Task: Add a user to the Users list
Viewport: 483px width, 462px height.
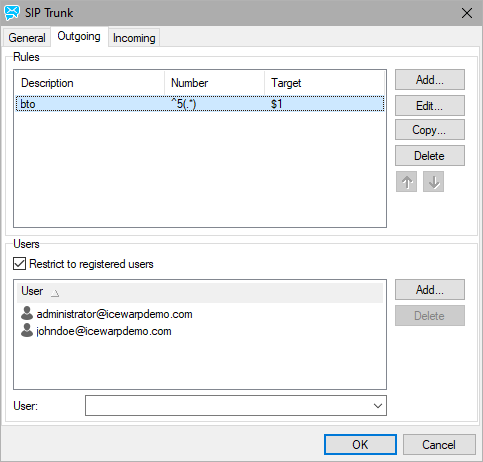Action: click(430, 290)
